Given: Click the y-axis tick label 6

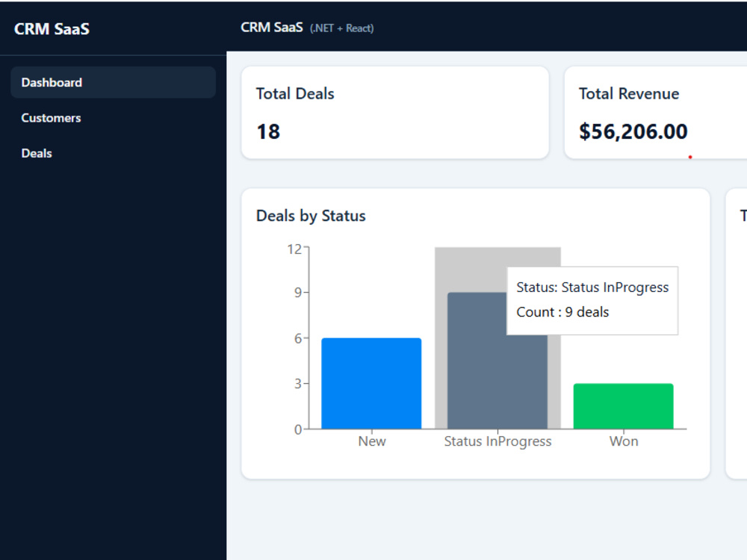Looking at the screenshot, I should pos(298,338).
